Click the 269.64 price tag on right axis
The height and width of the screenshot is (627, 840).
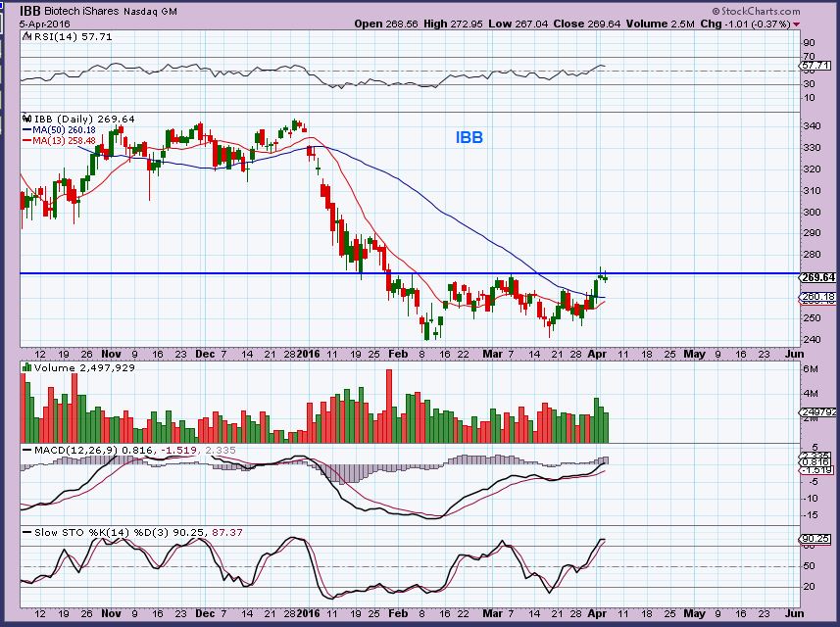click(x=817, y=277)
